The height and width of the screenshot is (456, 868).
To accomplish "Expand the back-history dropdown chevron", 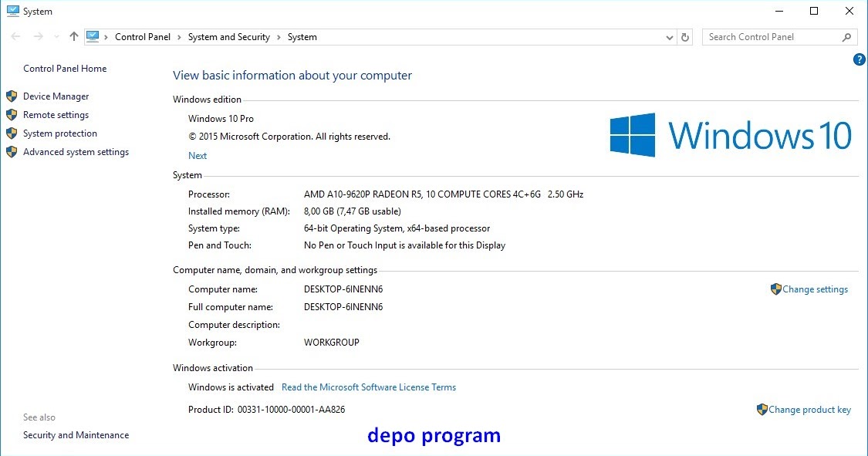I will coord(56,36).
